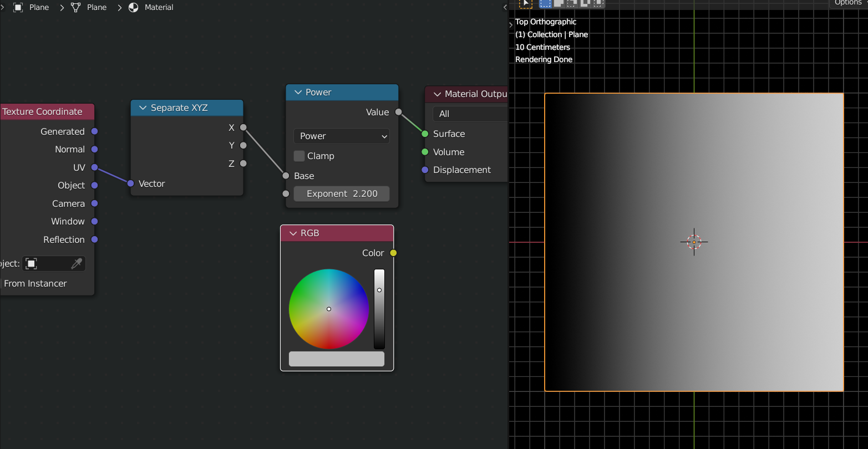The image size is (868, 449).
Task: Activate the Select Box mode icon
Action: (x=545, y=3)
